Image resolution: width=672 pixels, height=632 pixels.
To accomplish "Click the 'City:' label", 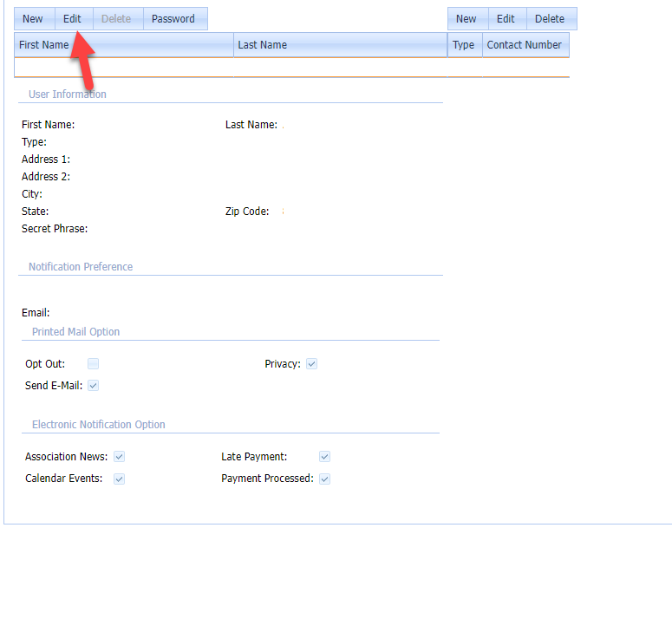I will click(32, 194).
